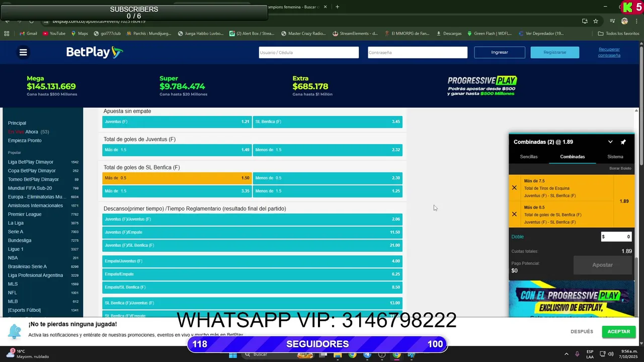This screenshot has height=362, width=644.
Task: Open the Descargas bookmark
Action: tap(449, 34)
